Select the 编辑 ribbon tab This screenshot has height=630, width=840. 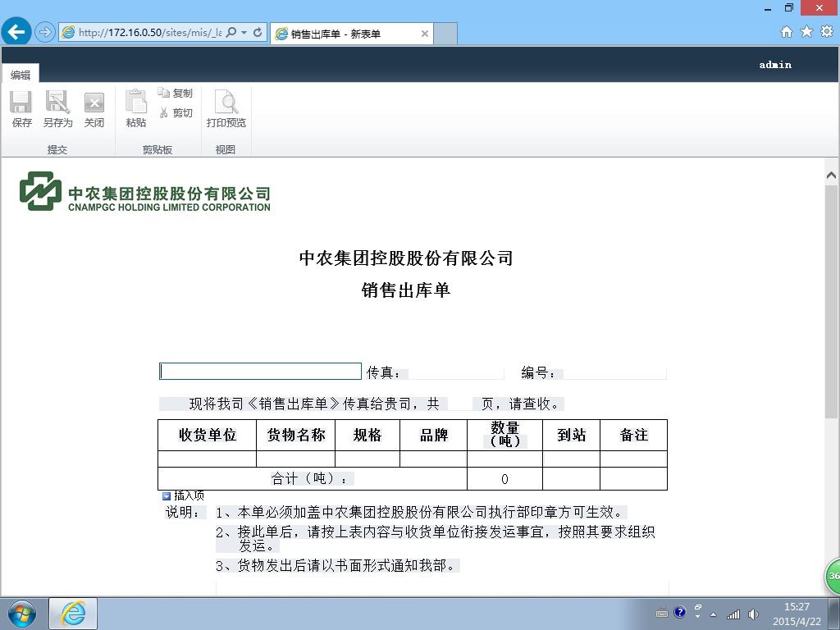(x=20, y=75)
